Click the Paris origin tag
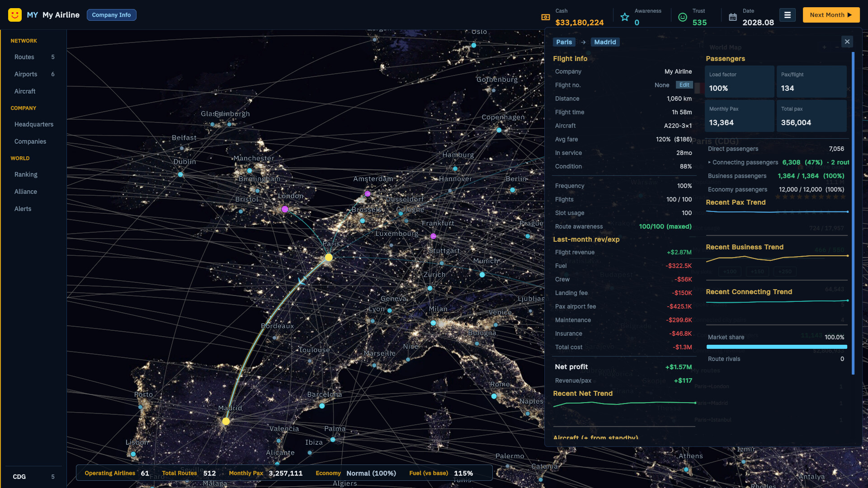Viewport: 868px width, 488px height. pos(564,42)
